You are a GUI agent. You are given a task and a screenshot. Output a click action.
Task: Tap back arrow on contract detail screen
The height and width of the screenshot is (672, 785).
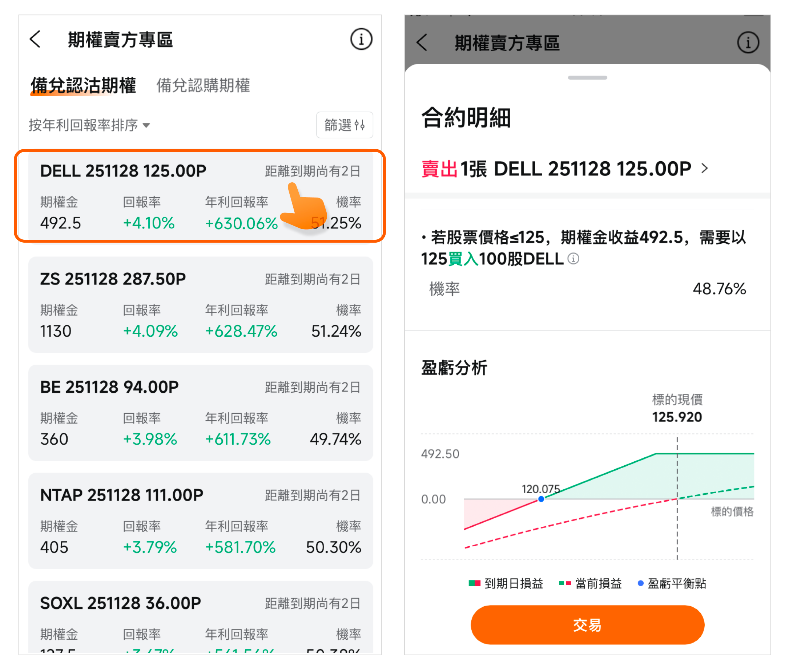(x=422, y=42)
